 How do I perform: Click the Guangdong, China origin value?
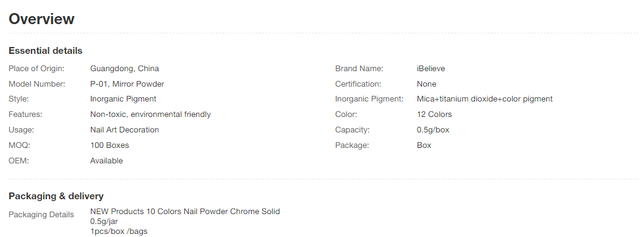[124, 69]
